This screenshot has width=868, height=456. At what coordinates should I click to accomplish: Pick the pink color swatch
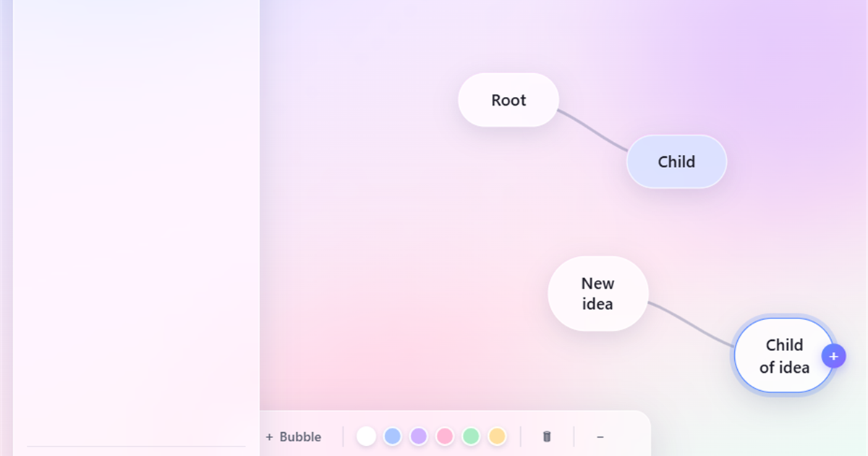click(445, 436)
